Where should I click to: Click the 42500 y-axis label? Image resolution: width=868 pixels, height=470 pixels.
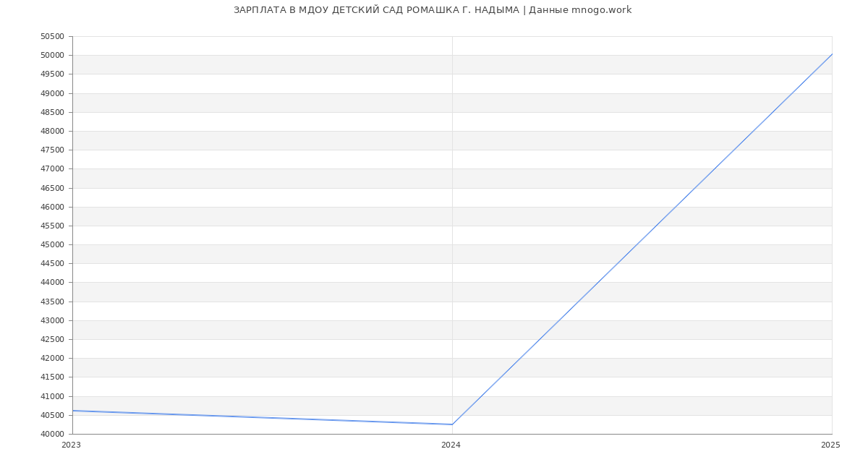(52, 340)
